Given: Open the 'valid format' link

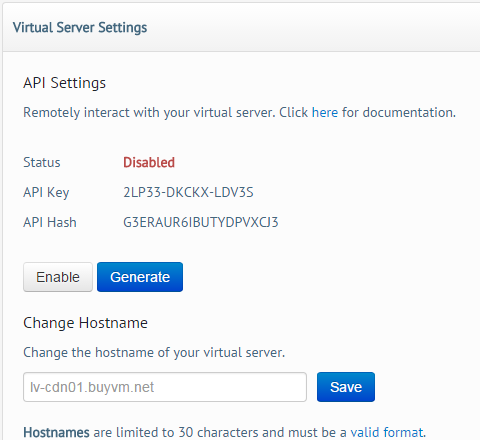Looking at the screenshot, I should point(387,432).
